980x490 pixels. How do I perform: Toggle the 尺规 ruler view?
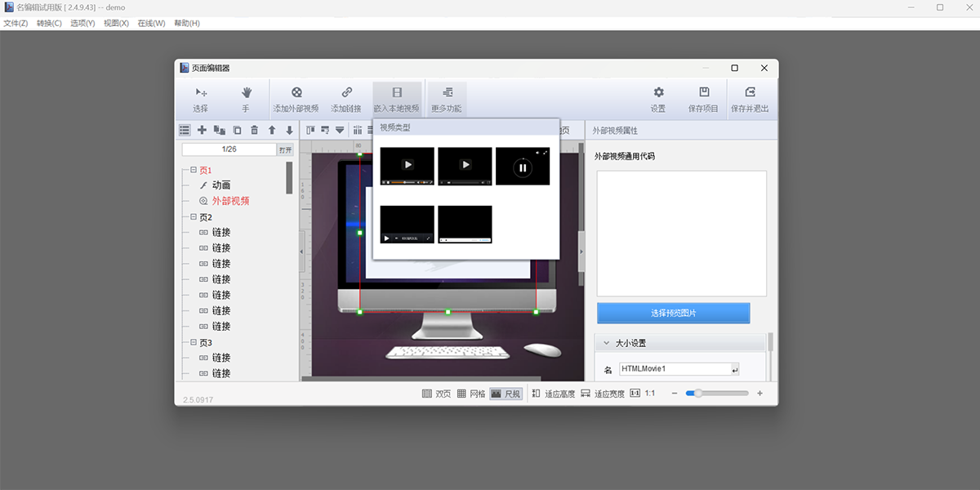click(x=506, y=394)
